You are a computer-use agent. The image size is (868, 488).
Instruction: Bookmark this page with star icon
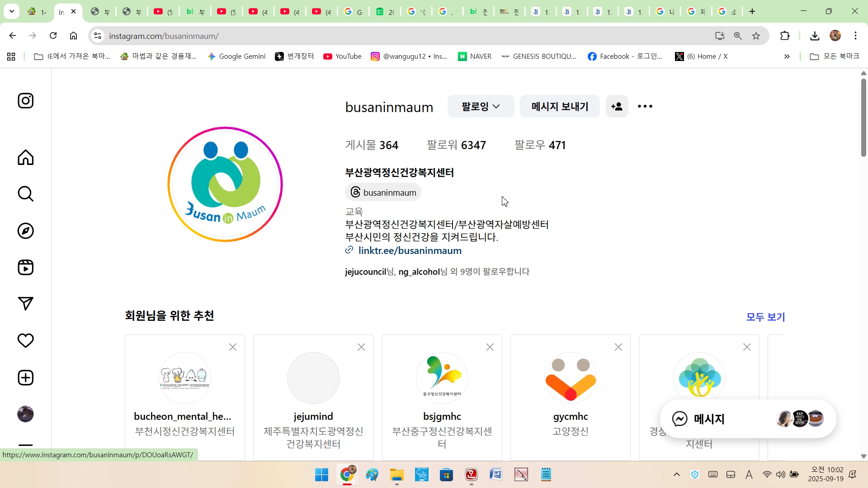tap(756, 36)
